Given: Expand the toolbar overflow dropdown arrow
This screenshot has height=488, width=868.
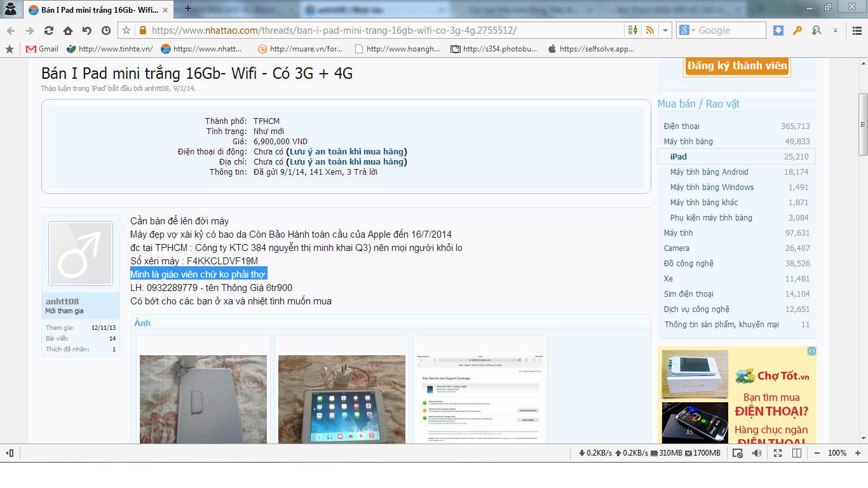Looking at the screenshot, I should 836,30.
